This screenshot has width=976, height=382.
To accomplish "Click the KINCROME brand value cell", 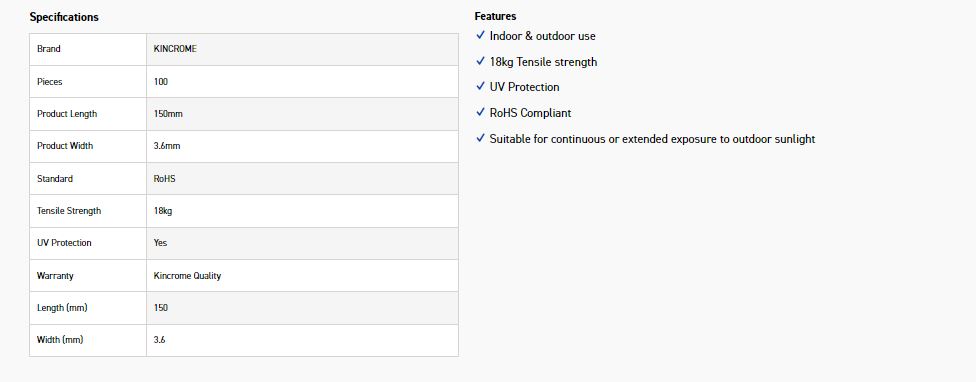I will [x=302, y=49].
